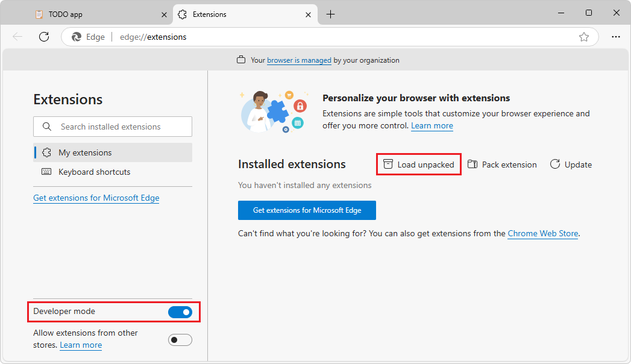Click the puzzle icon beside My extensions
This screenshot has height=364, width=631.
(x=46, y=152)
